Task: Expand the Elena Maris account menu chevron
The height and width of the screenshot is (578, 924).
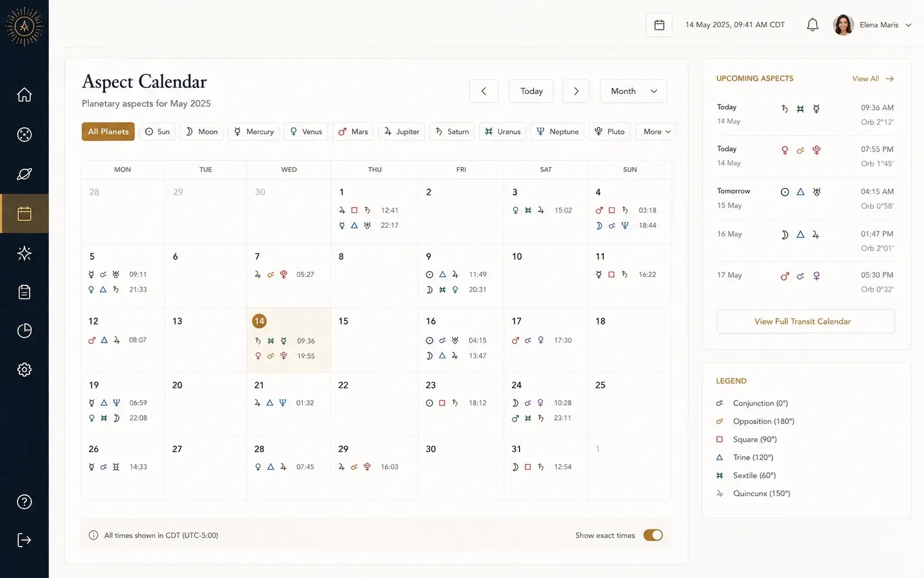Action: 908,25
